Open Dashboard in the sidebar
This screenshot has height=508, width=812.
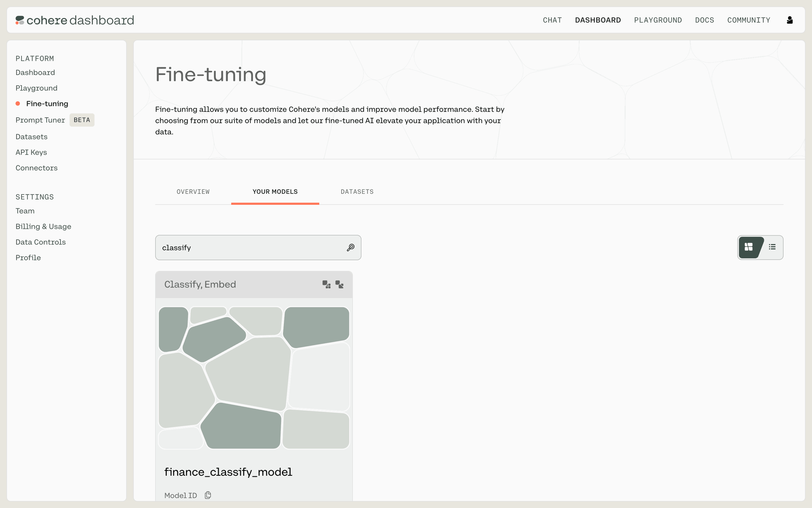coord(35,72)
